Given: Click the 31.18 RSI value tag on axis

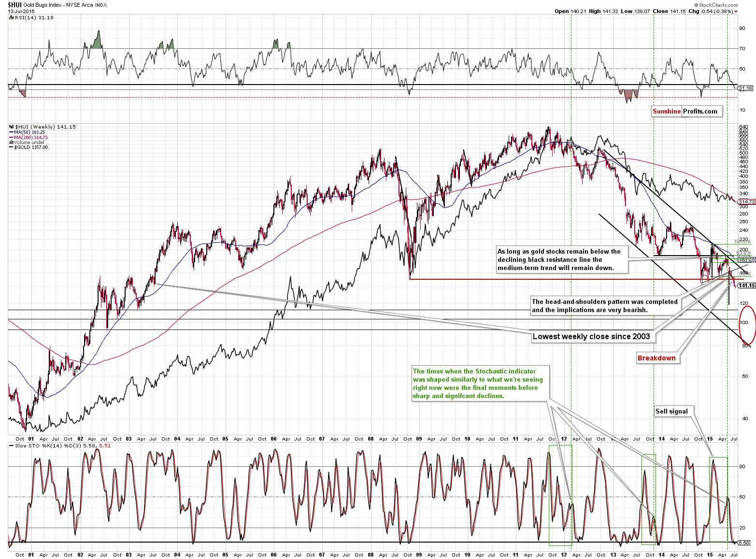Looking at the screenshot, I should tap(746, 88).
